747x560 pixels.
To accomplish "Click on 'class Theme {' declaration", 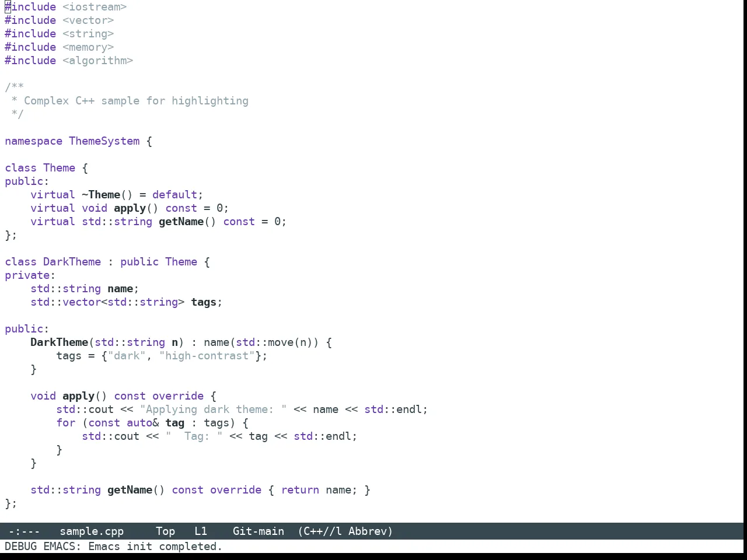I will [x=47, y=168].
